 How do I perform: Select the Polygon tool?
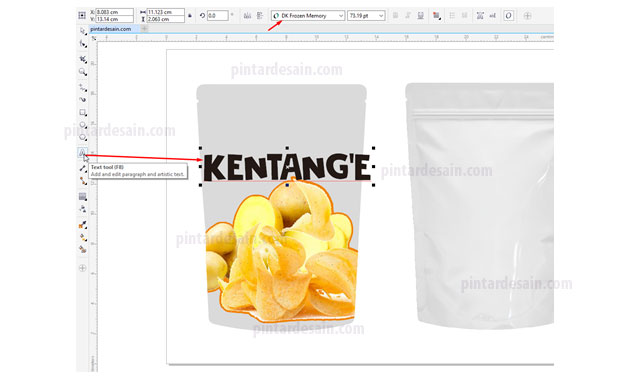[x=82, y=137]
